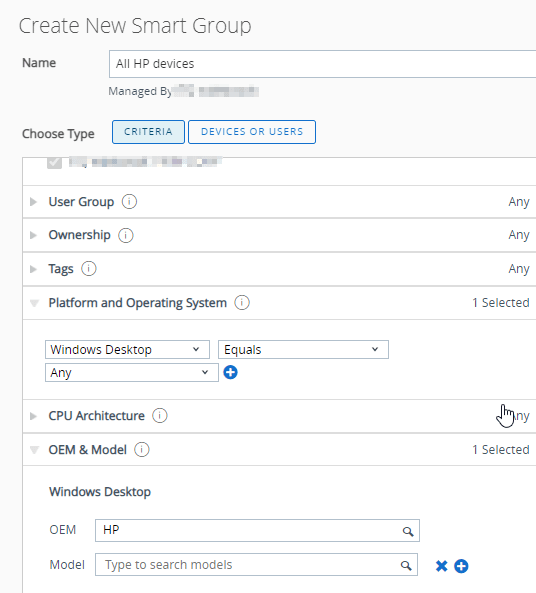Viewport: 536px width, 593px height.
Task: Click the search icon in Model field
Action: [406, 566]
